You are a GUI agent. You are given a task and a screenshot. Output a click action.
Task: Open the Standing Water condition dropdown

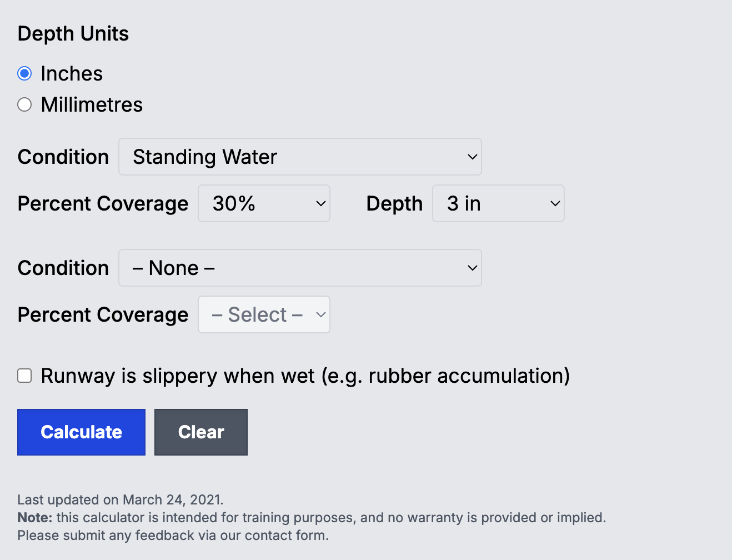click(x=300, y=157)
